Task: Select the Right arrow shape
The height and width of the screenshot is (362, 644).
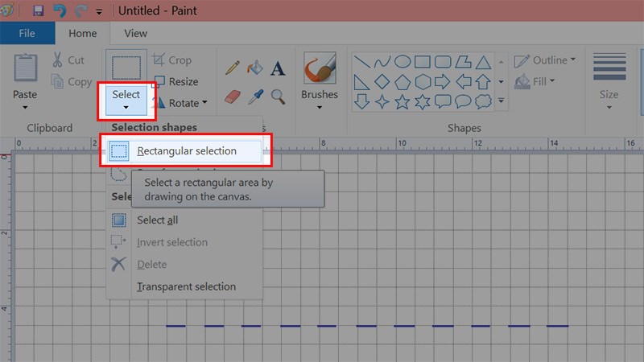Action: tap(442, 82)
